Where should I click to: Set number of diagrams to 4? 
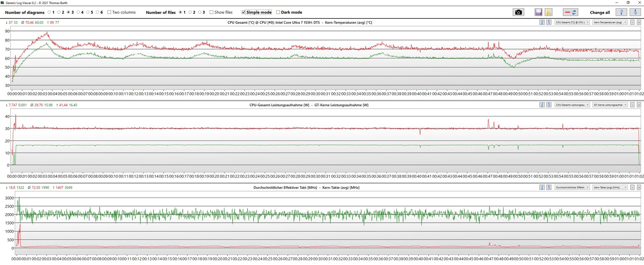point(78,12)
